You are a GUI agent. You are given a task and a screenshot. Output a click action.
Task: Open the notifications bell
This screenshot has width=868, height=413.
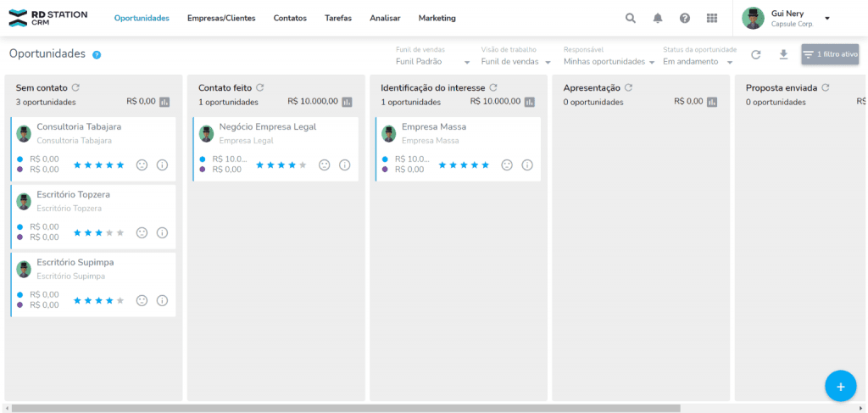658,18
